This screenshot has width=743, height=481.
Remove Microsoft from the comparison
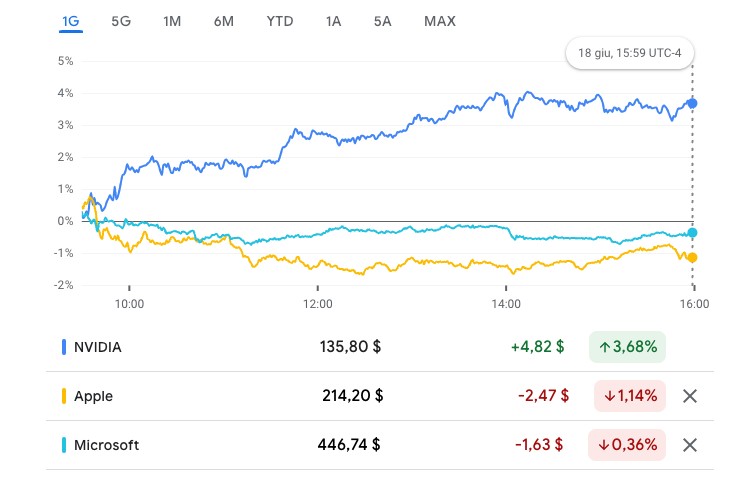pyautogui.click(x=689, y=445)
